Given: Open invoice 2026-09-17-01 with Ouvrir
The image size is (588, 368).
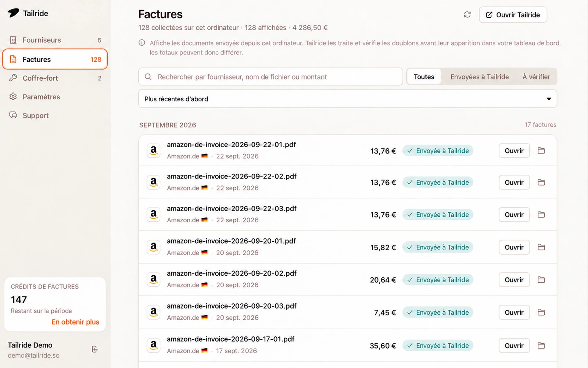Looking at the screenshot, I should [514, 346].
